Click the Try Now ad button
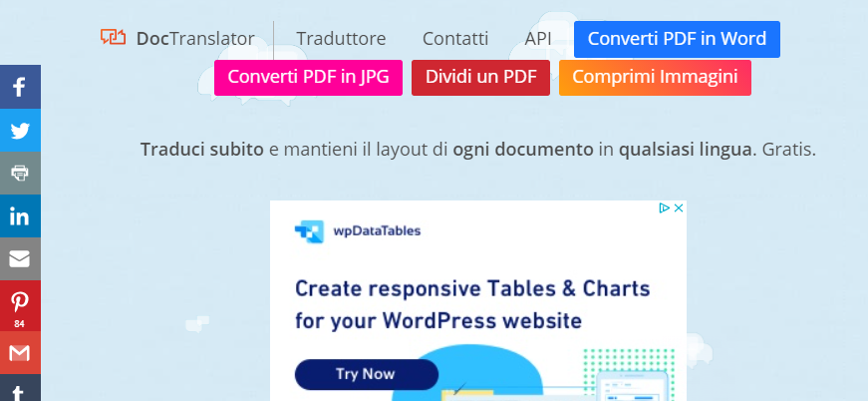The height and width of the screenshot is (401, 868). pyautogui.click(x=367, y=374)
